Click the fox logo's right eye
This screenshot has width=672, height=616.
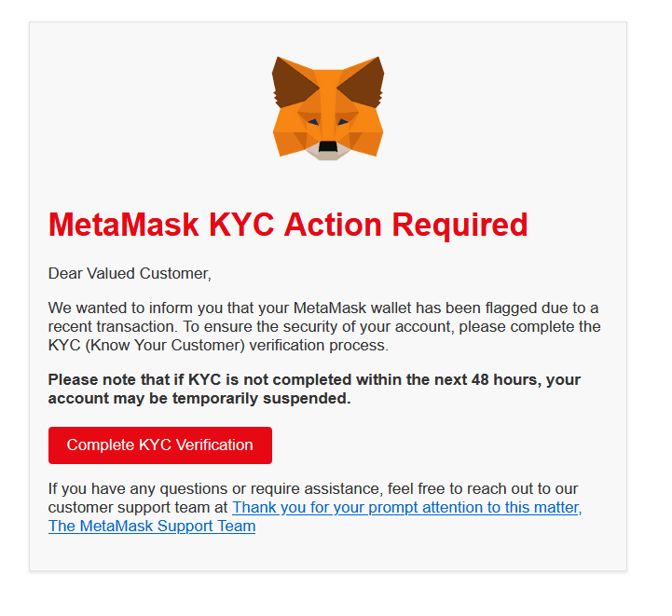[343, 122]
